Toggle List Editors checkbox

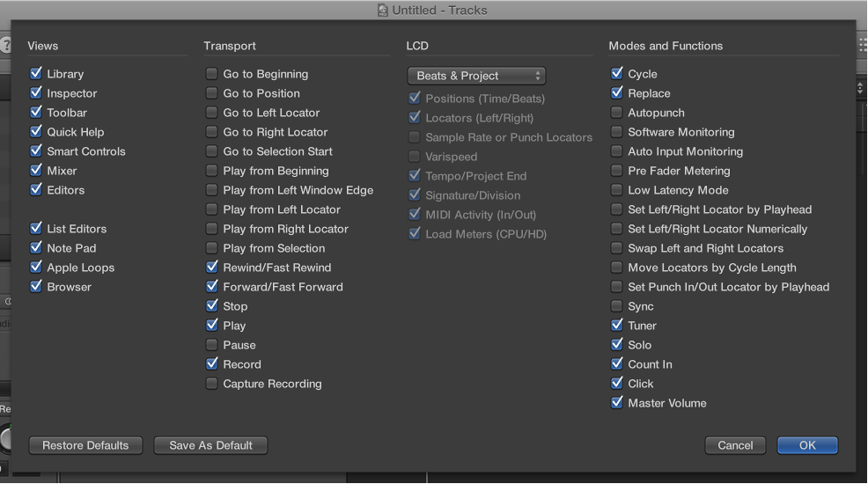click(36, 229)
